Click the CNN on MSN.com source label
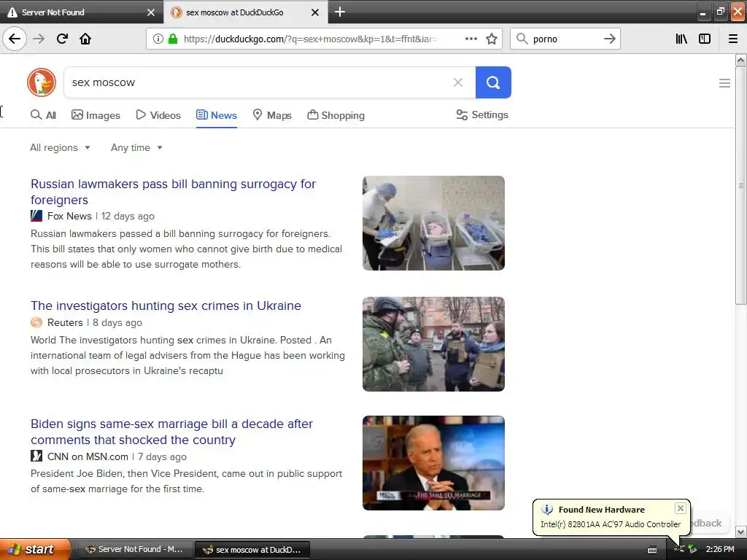Viewport: 747px width, 560px height. [88, 456]
